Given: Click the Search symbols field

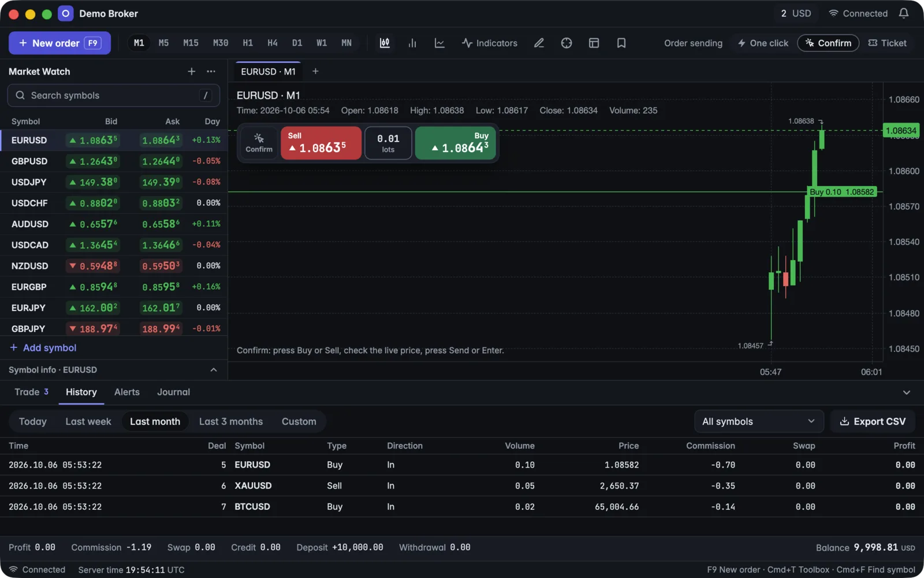Looking at the screenshot, I should pyautogui.click(x=113, y=95).
